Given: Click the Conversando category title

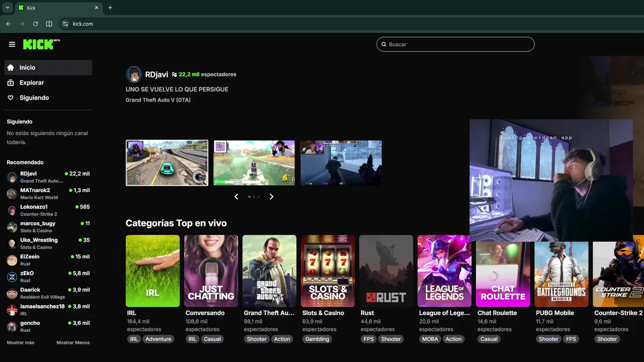Looking at the screenshot, I should 205,313.
